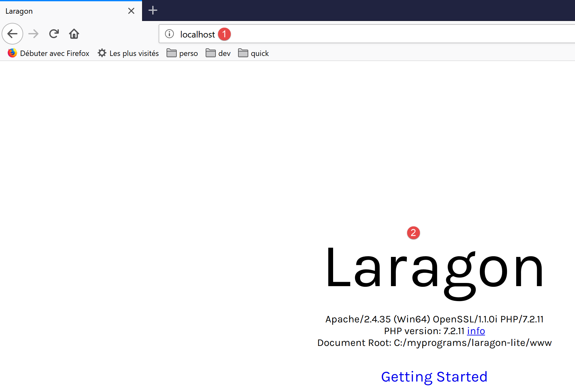Show site information for localhost
The image size is (575, 392).
[169, 34]
